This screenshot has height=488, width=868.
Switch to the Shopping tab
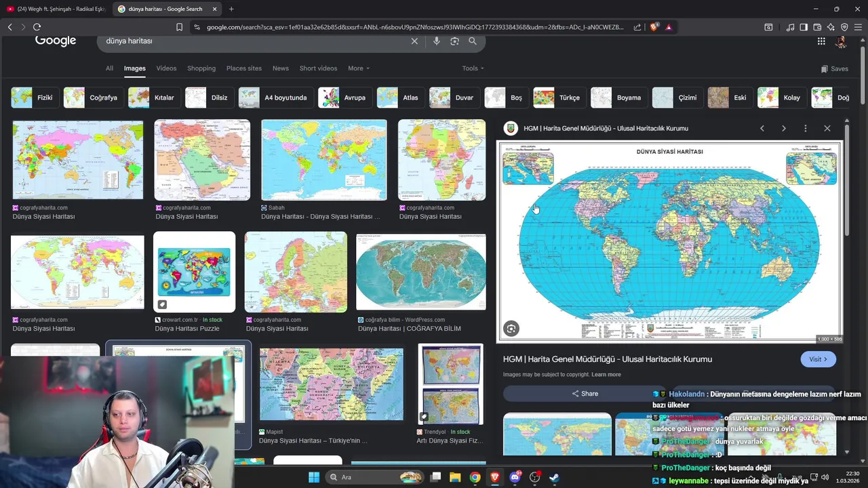click(201, 68)
